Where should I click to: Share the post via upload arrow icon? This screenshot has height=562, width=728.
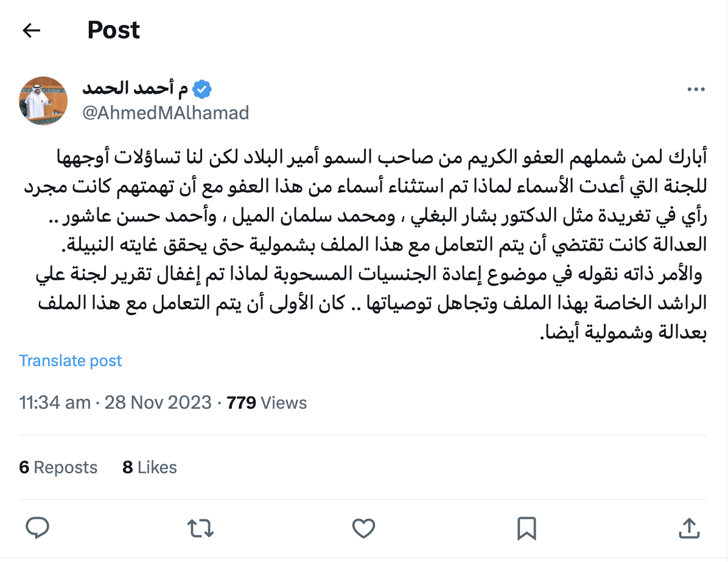688,527
